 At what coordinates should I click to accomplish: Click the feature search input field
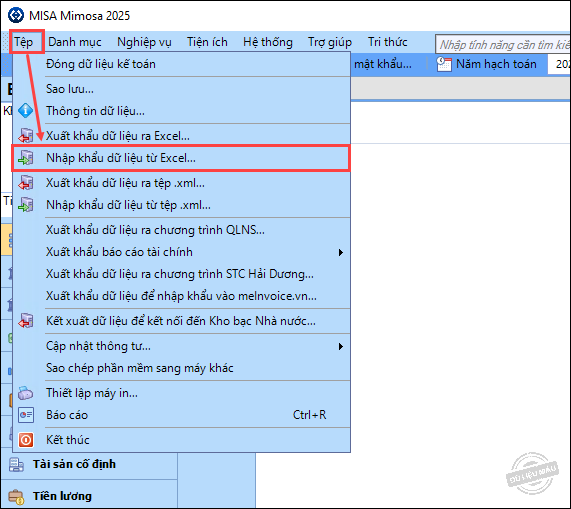tap(503, 44)
